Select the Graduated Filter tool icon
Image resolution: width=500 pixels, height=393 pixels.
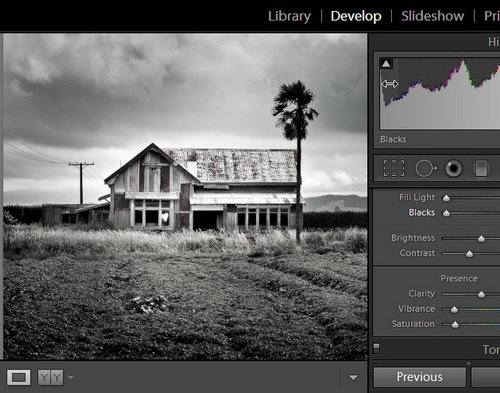(481, 168)
